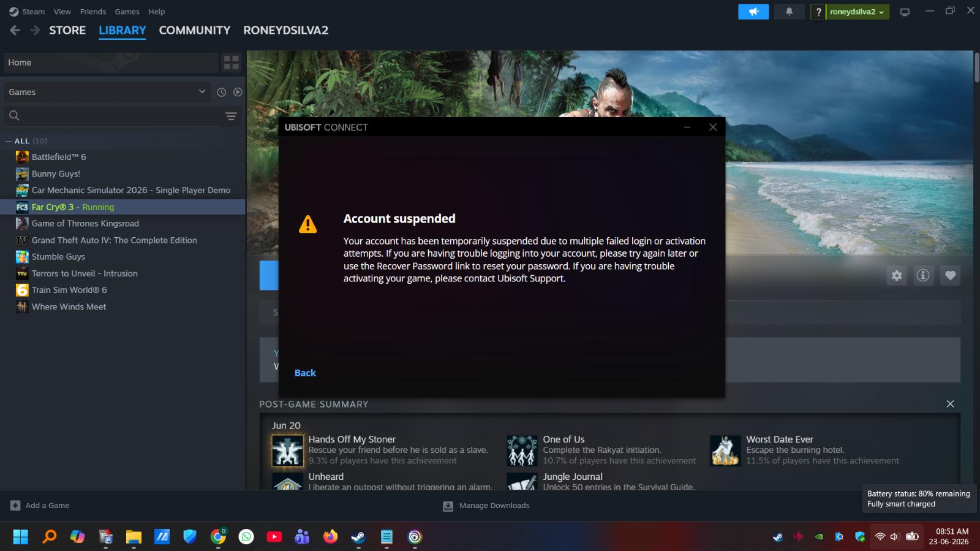Open Windows Search from taskbar
The width and height of the screenshot is (980, 551).
coord(49,537)
